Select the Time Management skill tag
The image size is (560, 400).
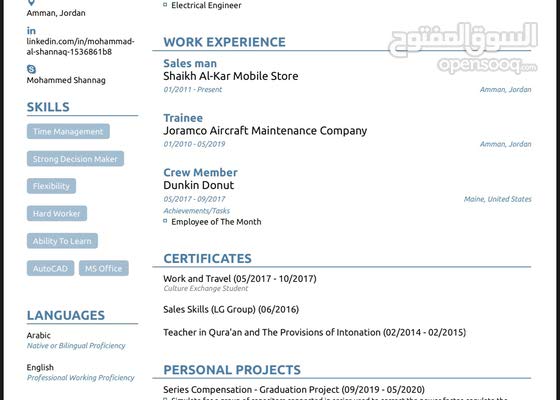tap(68, 131)
